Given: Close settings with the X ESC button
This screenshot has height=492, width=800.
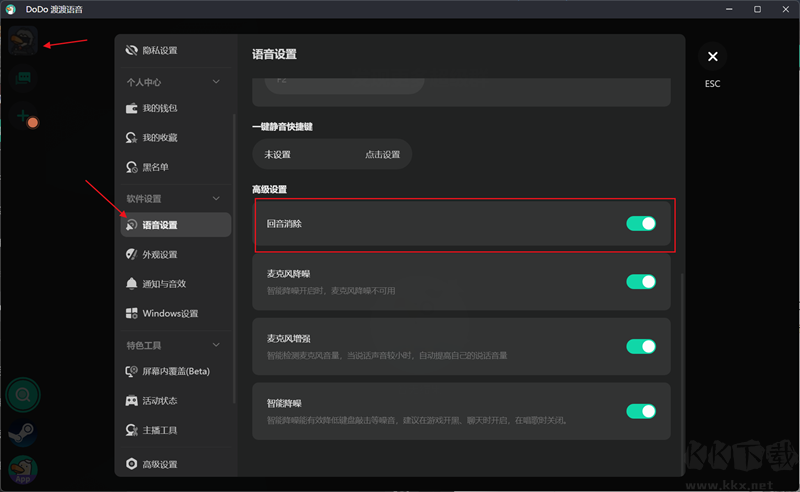Looking at the screenshot, I should pyautogui.click(x=713, y=57).
